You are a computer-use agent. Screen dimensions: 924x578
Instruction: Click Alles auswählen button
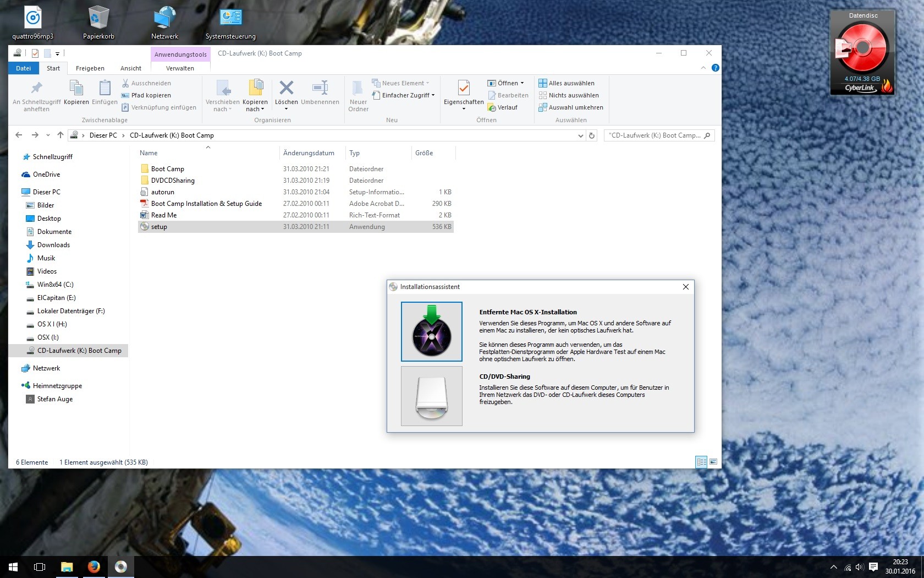[566, 83]
